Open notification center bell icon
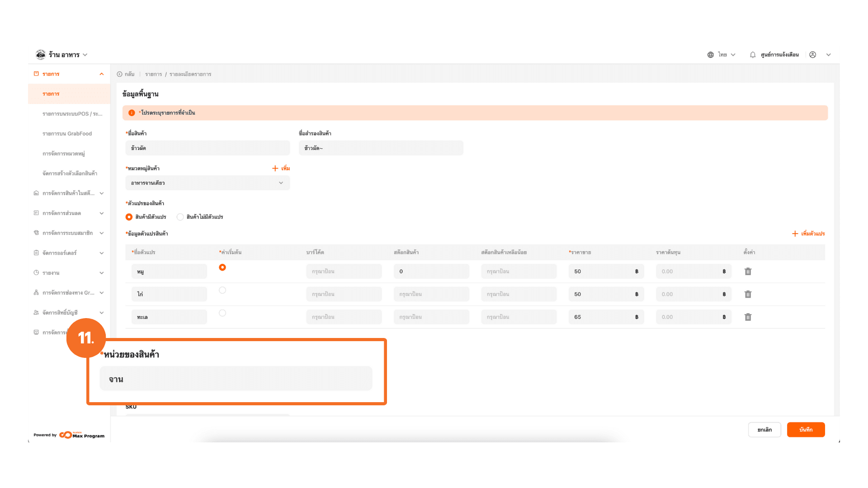This screenshot has width=868, height=488. pyautogui.click(x=752, y=55)
